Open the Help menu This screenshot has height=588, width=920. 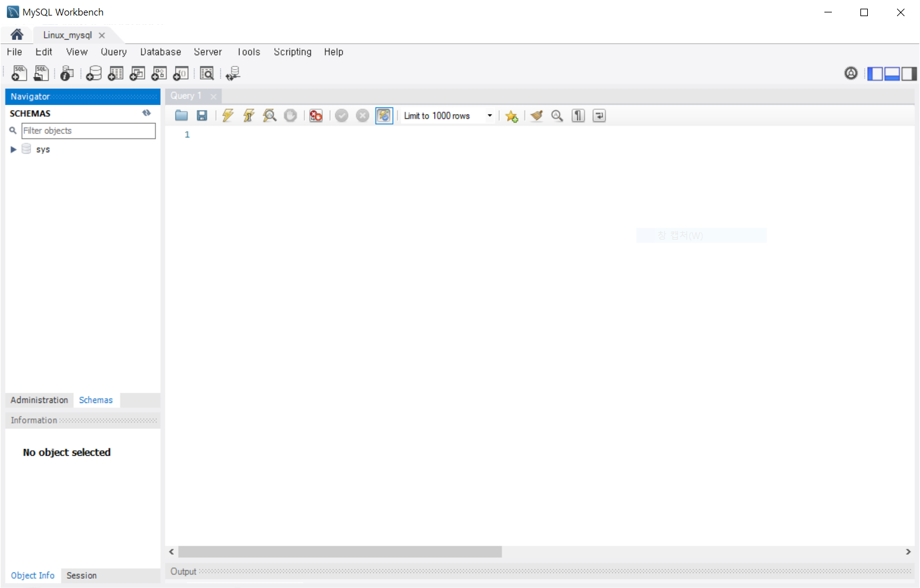333,52
